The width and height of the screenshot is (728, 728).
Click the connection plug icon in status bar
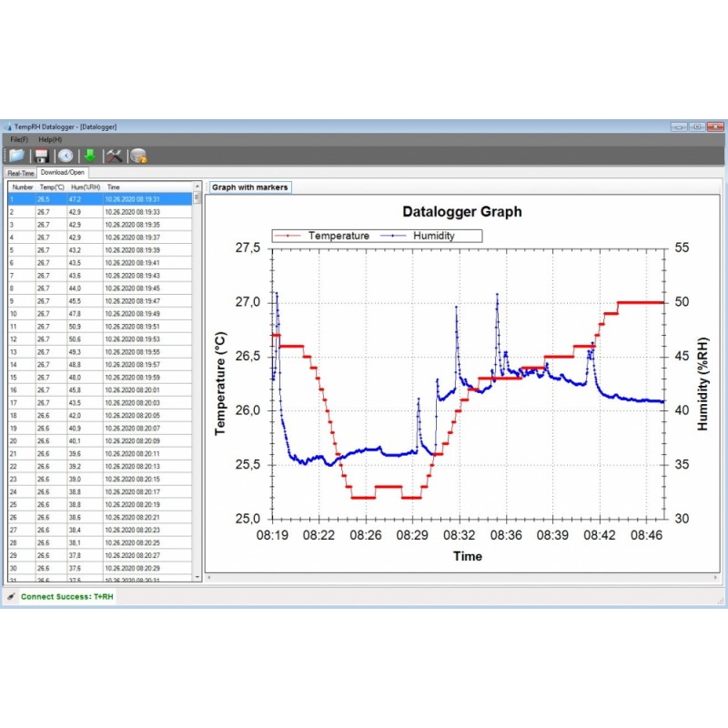tap(11, 597)
